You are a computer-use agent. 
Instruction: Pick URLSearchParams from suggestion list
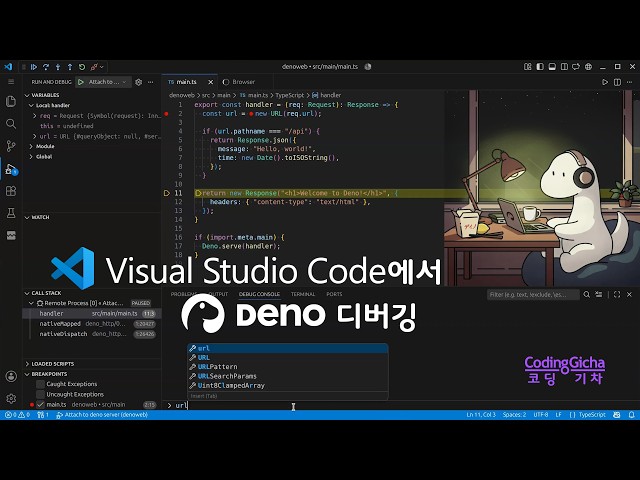pos(287,376)
